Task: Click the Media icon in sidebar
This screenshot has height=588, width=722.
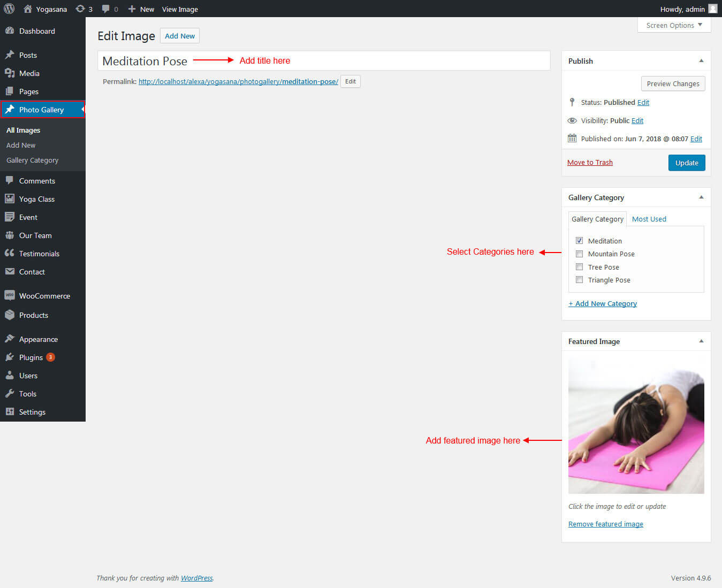Action: pyautogui.click(x=10, y=73)
